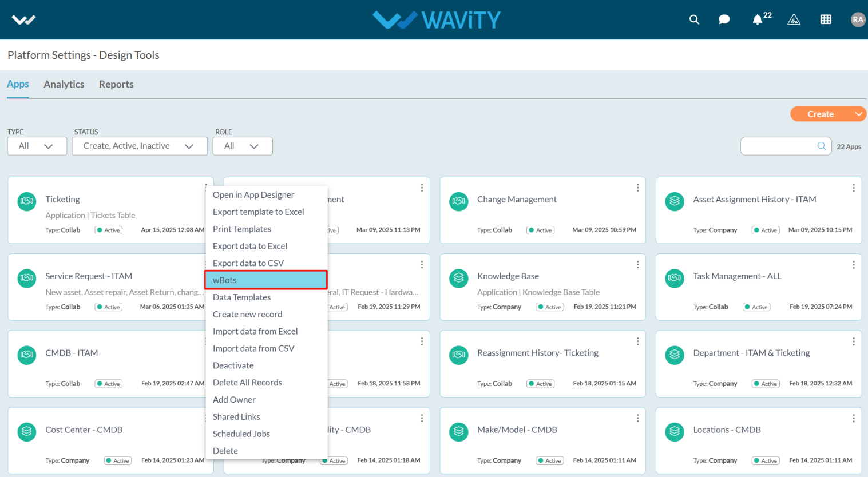The image size is (868, 477).
Task: Open the Ticketing app title
Action: pyautogui.click(x=63, y=199)
